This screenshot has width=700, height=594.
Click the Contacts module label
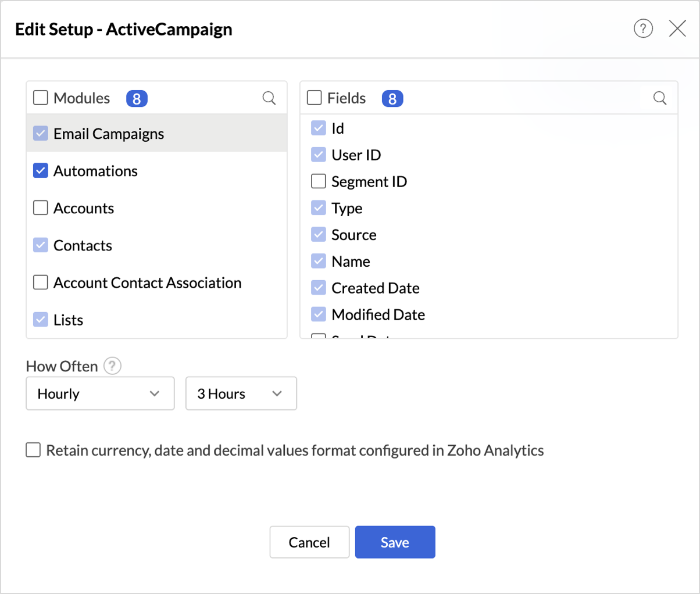83,245
